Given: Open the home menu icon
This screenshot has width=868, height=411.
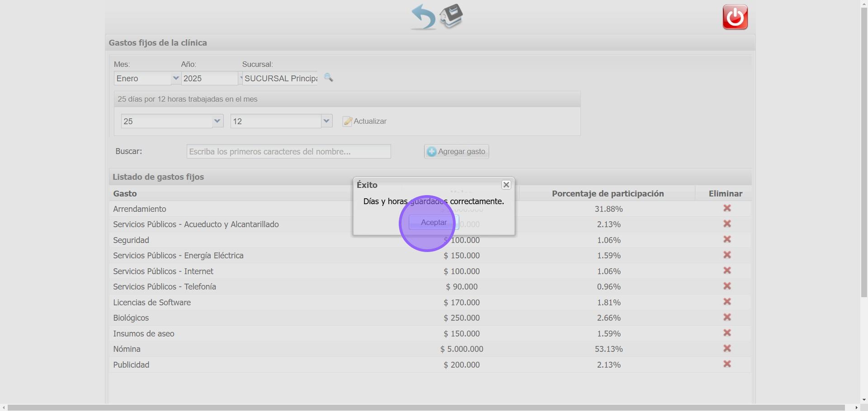Looking at the screenshot, I should point(451,16).
